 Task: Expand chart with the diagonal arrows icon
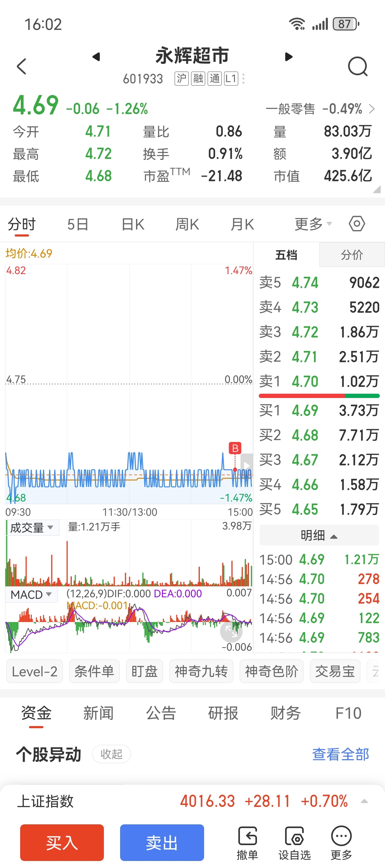[231, 631]
